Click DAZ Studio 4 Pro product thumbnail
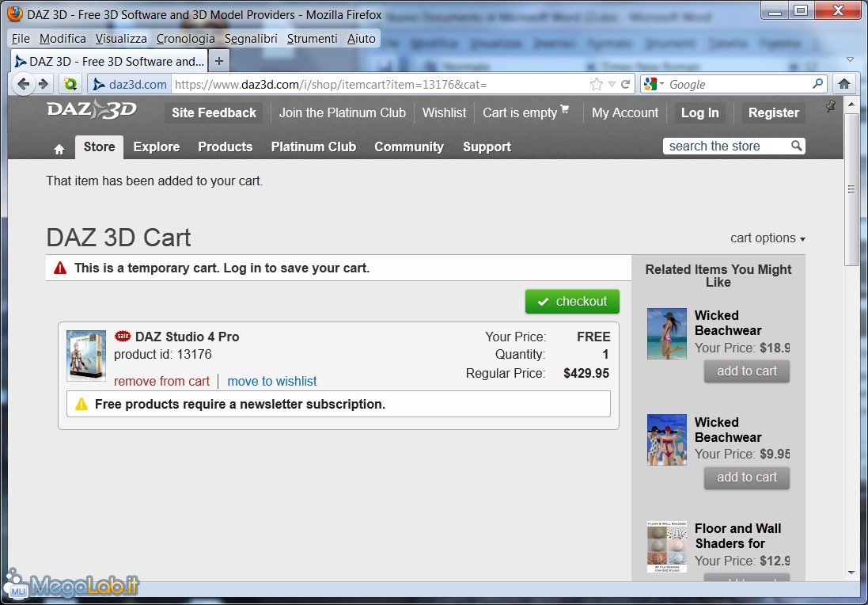868x605 pixels. [x=85, y=356]
